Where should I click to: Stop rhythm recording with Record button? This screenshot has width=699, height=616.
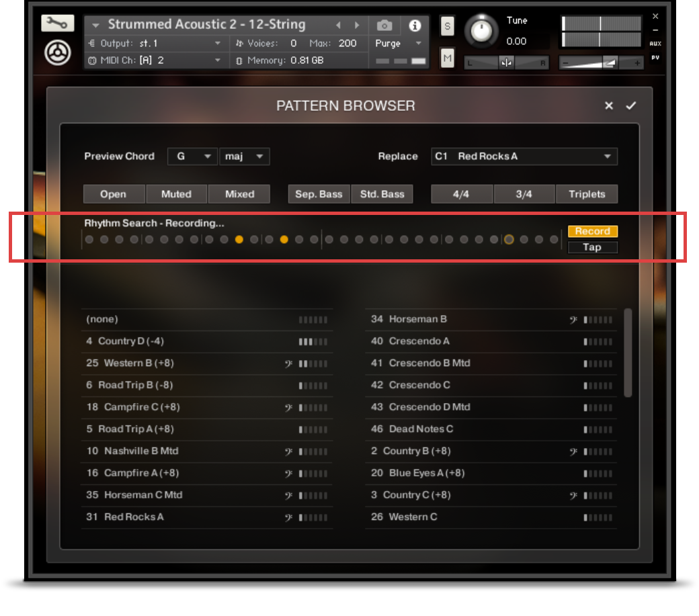point(592,231)
